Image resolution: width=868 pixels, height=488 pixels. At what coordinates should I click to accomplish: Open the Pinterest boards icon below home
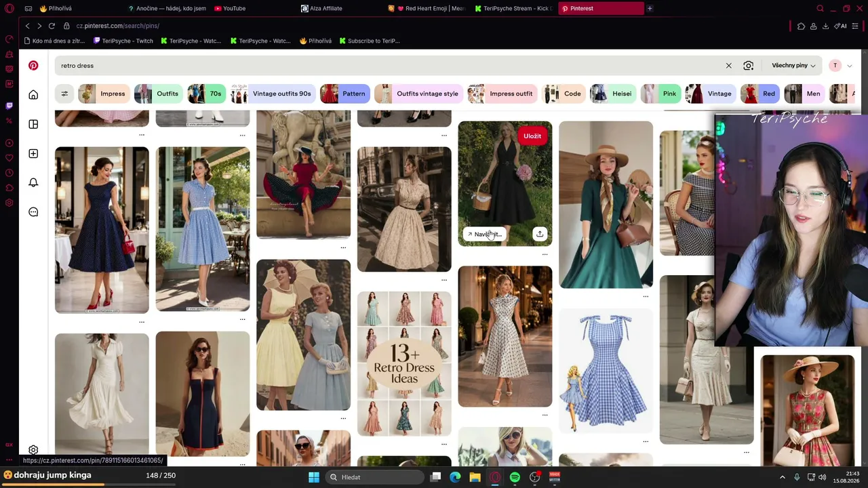(x=33, y=124)
